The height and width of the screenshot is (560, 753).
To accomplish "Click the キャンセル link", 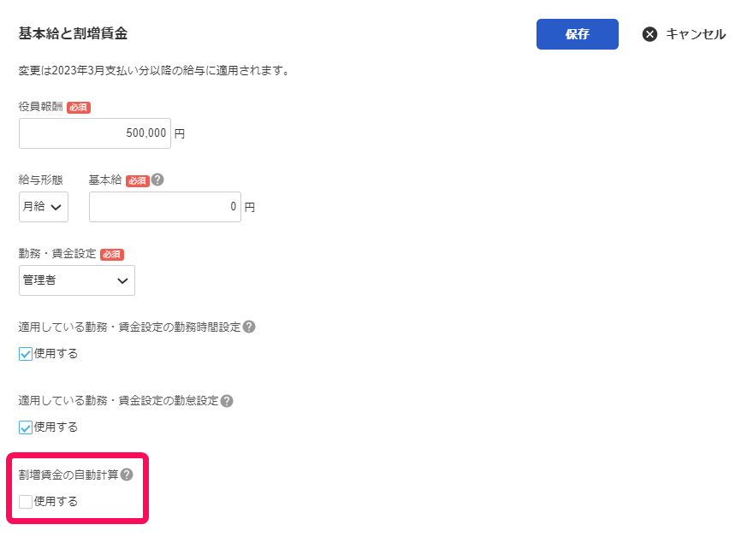I will (696, 34).
